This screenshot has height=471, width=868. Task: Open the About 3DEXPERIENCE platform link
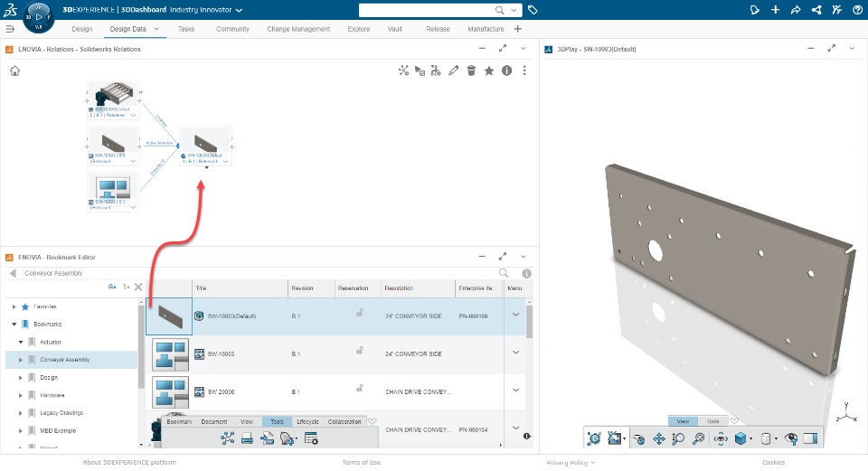pyautogui.click(x=129, y=462)
